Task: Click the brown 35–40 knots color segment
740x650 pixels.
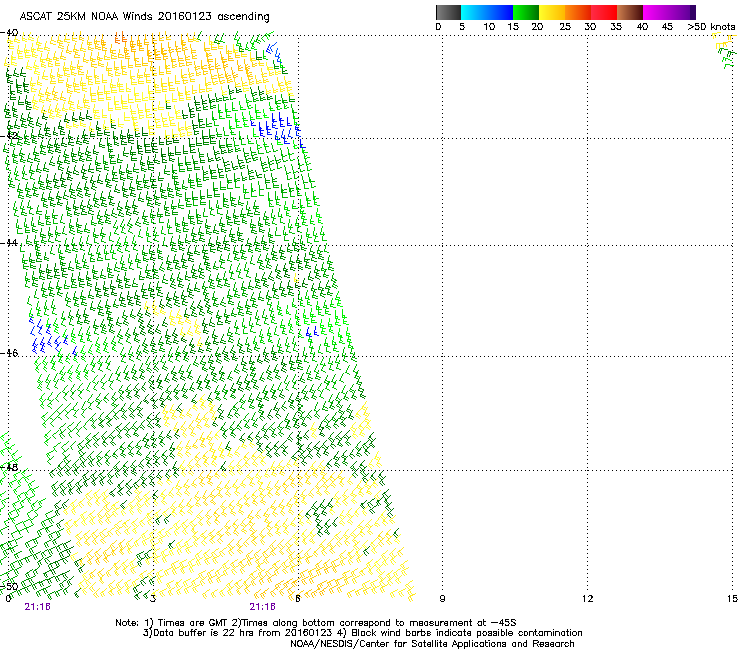Action: click(630, 12)
